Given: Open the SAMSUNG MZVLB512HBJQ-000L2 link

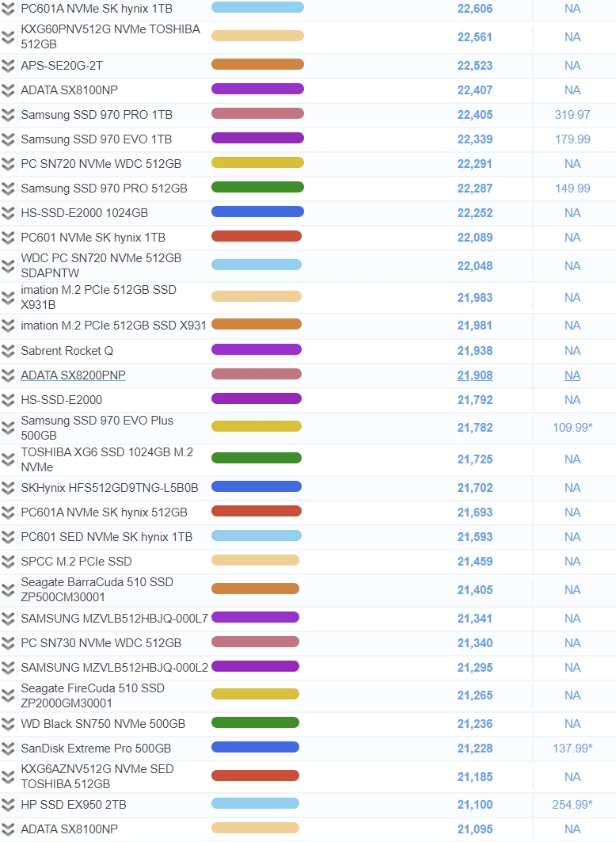Looking at the screenshot, I should pyautogui.click(x=114, y=668).
